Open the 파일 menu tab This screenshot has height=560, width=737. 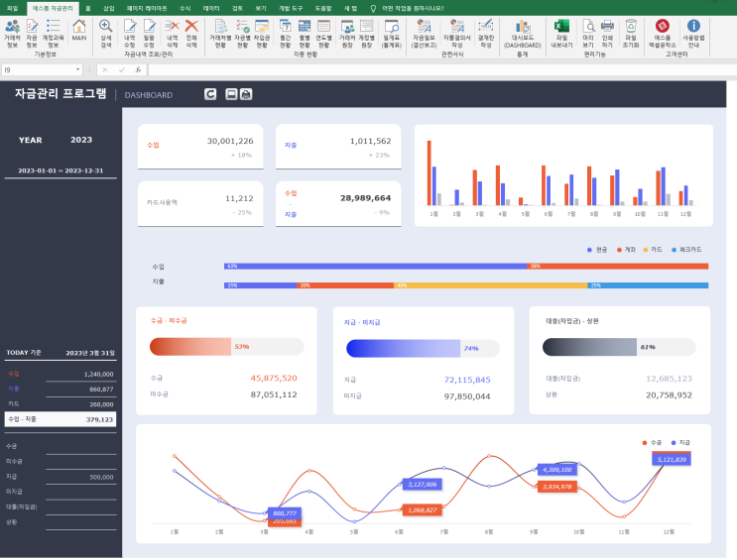click(x=12, y=7)
